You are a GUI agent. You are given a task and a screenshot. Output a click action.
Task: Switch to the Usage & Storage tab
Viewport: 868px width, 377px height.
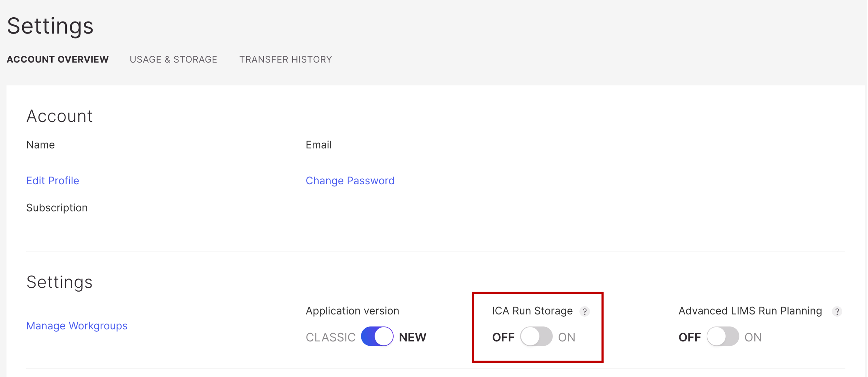click(174, 59)
